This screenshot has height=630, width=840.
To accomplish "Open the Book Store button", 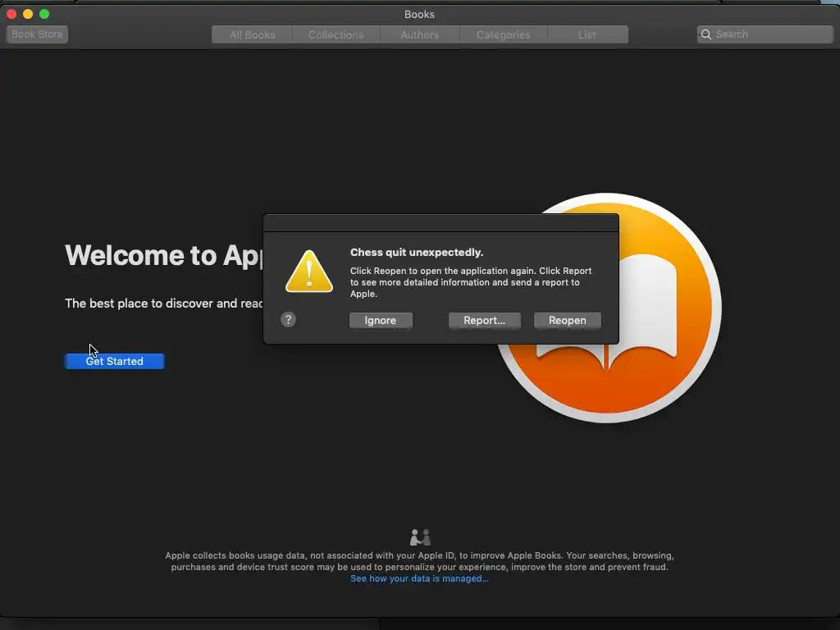I will coord(37,34).
